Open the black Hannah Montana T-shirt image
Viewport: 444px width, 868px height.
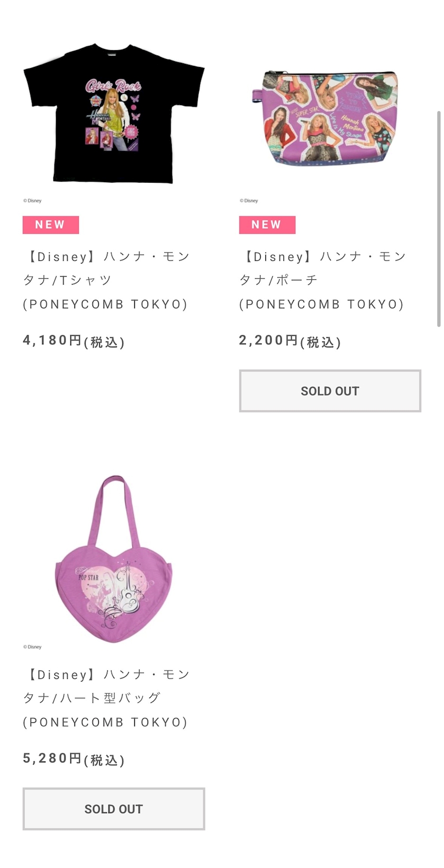114,114
